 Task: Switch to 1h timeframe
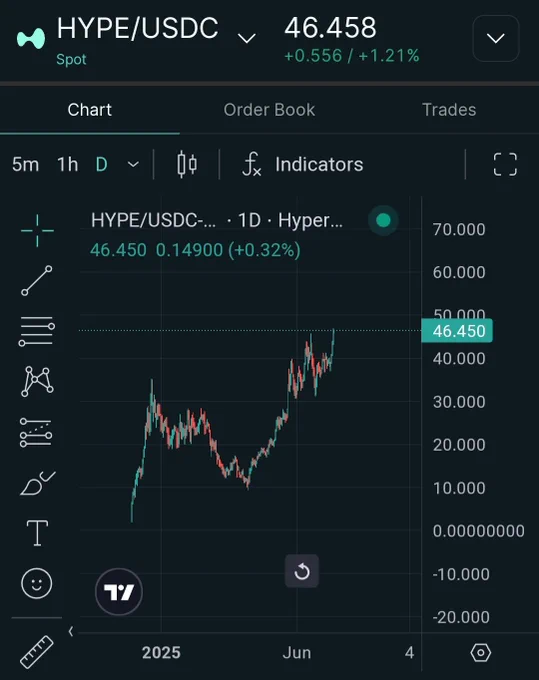pos(68,165)
